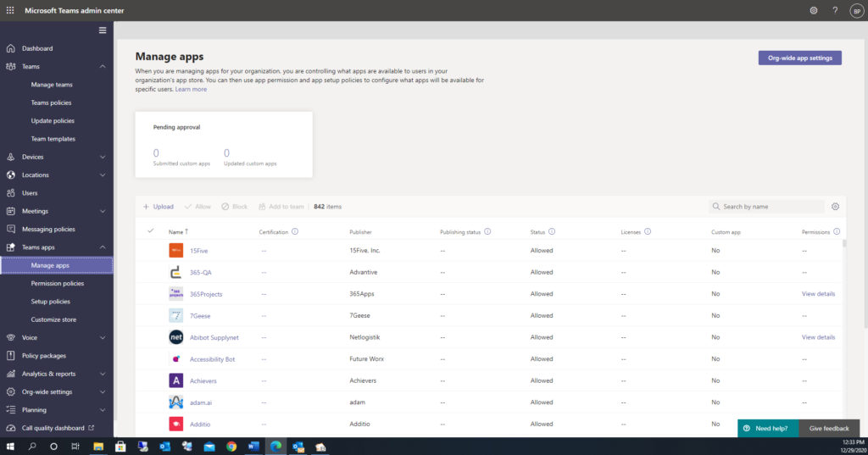This screenshot has height=455, width=868.
Task: Click the Locations globe icon
Action: pos(10,175)
